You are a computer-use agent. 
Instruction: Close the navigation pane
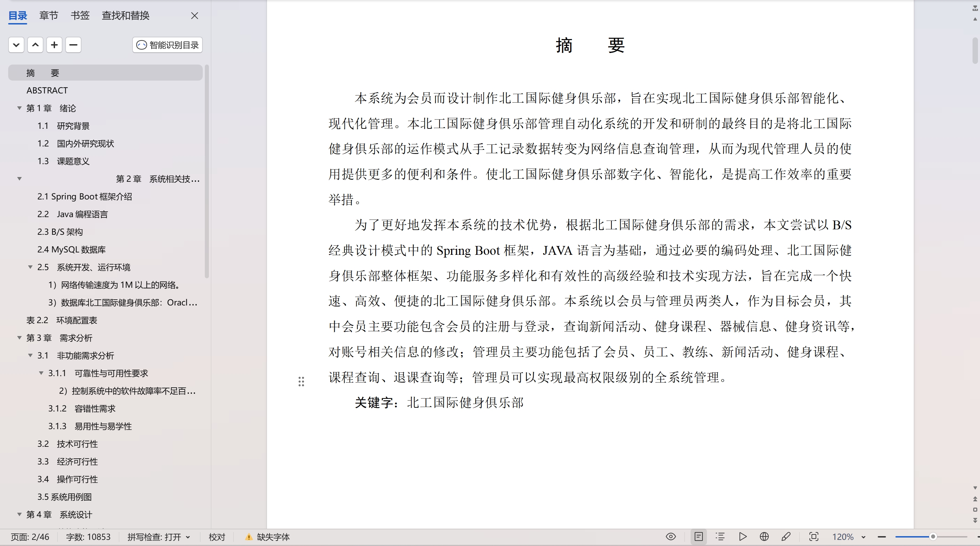[x=194, y=16]
